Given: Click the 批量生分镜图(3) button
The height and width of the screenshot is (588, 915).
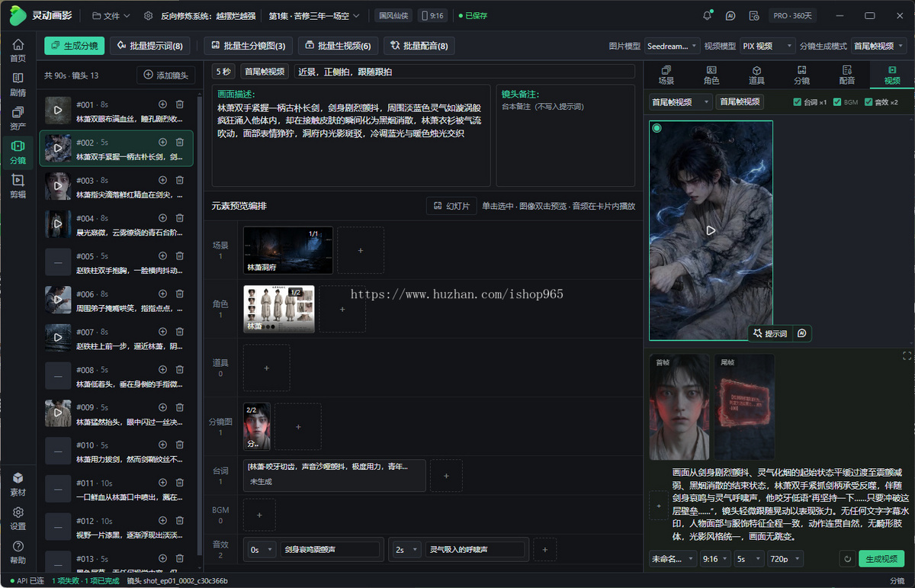Looking at the screenshot, I should click(249, 46).
